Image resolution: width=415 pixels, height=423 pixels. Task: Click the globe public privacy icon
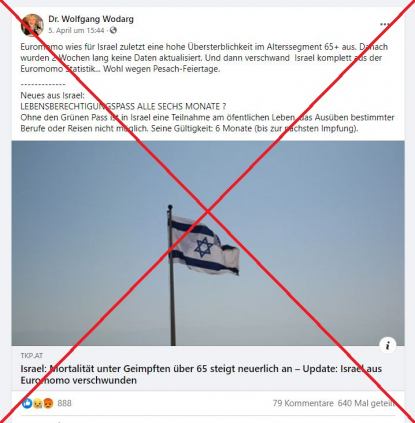click(x=113, y=30)
